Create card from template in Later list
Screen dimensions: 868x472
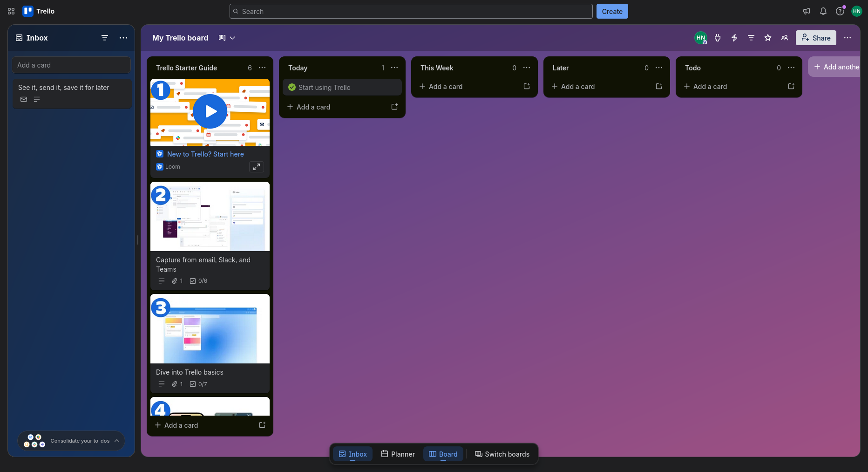pos(659,86)
